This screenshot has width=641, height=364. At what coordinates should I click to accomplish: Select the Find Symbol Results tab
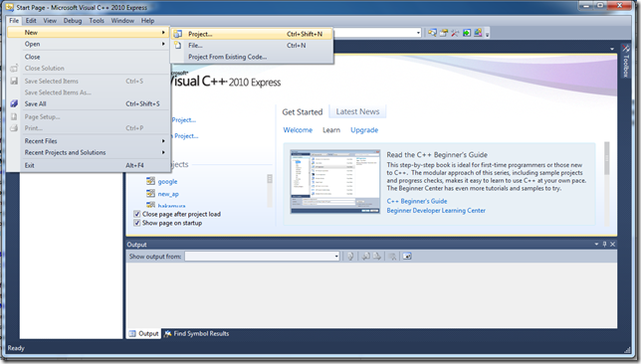pos(197,334)
